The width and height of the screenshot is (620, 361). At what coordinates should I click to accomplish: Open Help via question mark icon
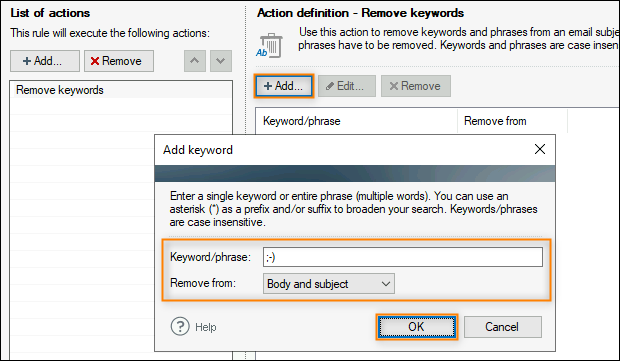pyautogui.click(x=180, y=327)
